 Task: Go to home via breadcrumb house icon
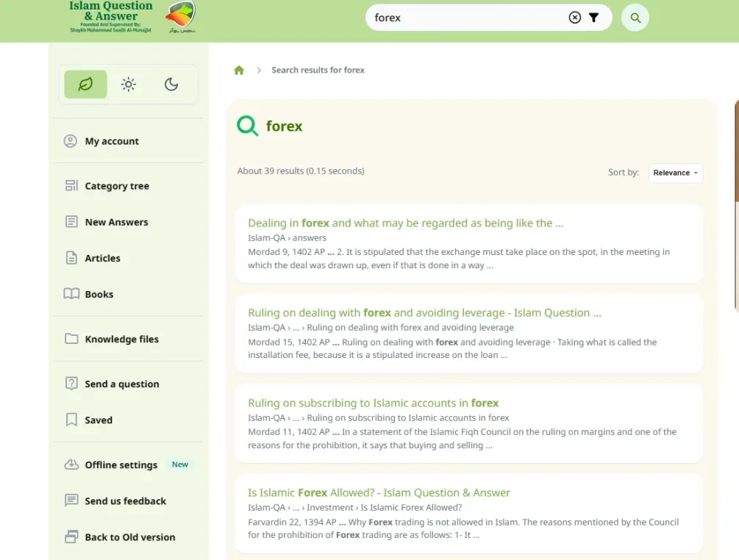239,70
